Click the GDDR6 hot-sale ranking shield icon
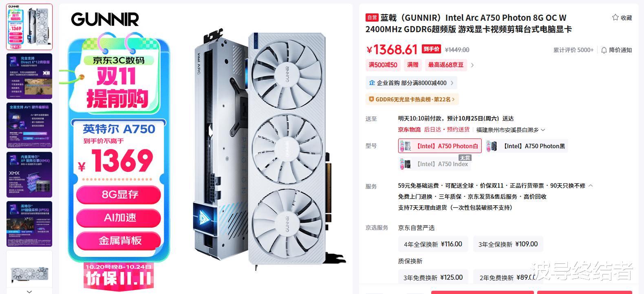Viewport: 644px width, 294px height. click(x=371, y=99)
